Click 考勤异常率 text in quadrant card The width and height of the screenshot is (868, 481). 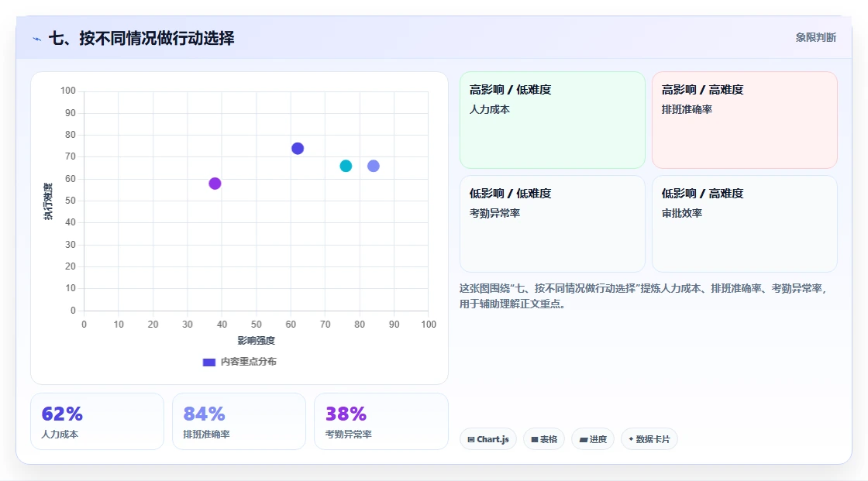(x=494, y=213)
